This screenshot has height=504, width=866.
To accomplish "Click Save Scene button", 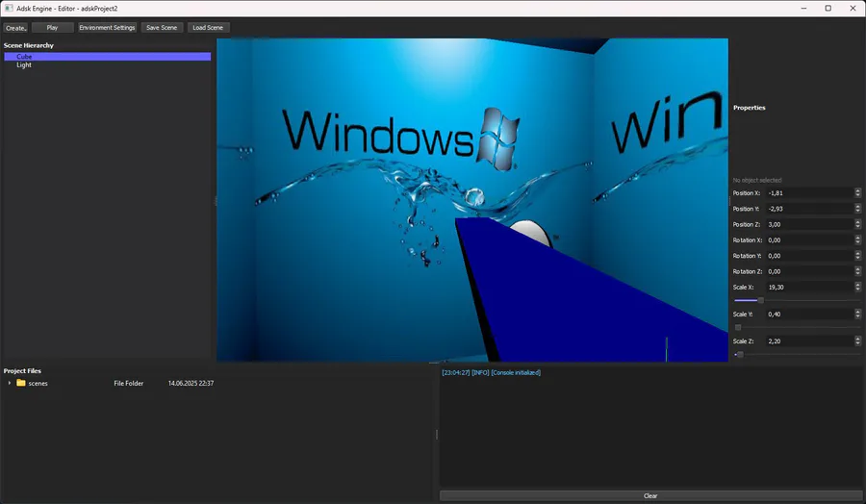I will pos(162,28).
